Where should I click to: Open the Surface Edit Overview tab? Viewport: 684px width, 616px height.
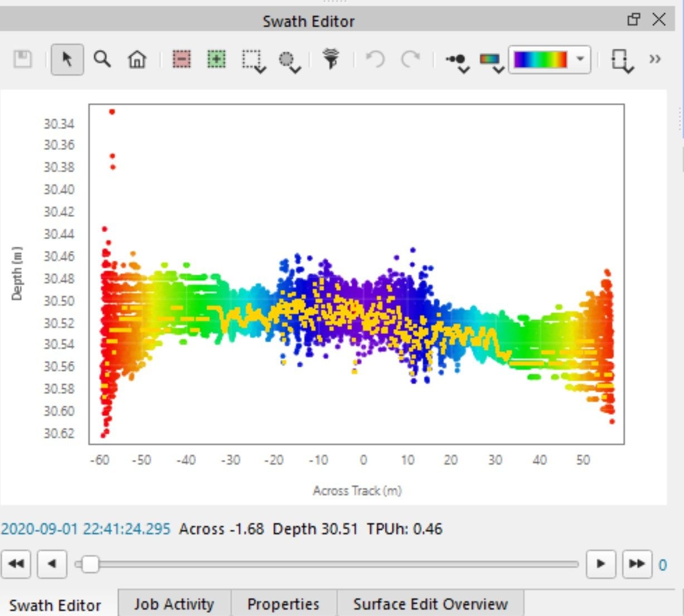pyautogui.click(x=430, y=604)
